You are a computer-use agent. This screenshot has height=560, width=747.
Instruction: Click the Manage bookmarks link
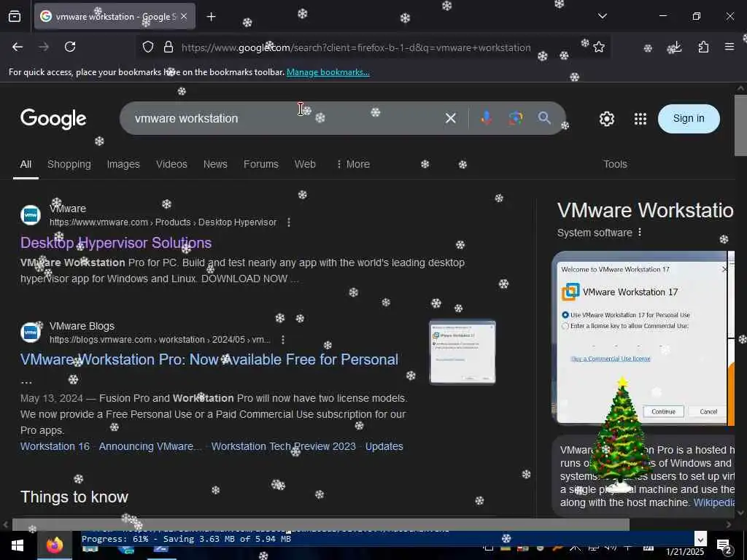(328, 72)
